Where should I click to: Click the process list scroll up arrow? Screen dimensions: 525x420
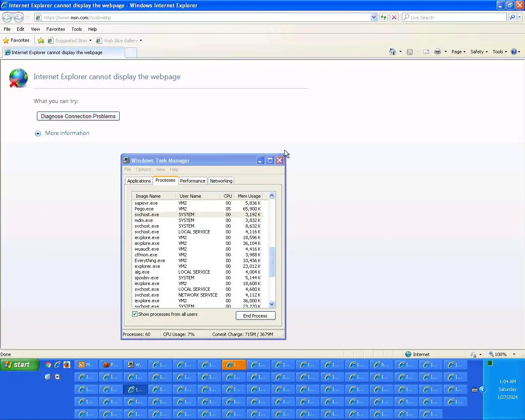pos(272,196)
